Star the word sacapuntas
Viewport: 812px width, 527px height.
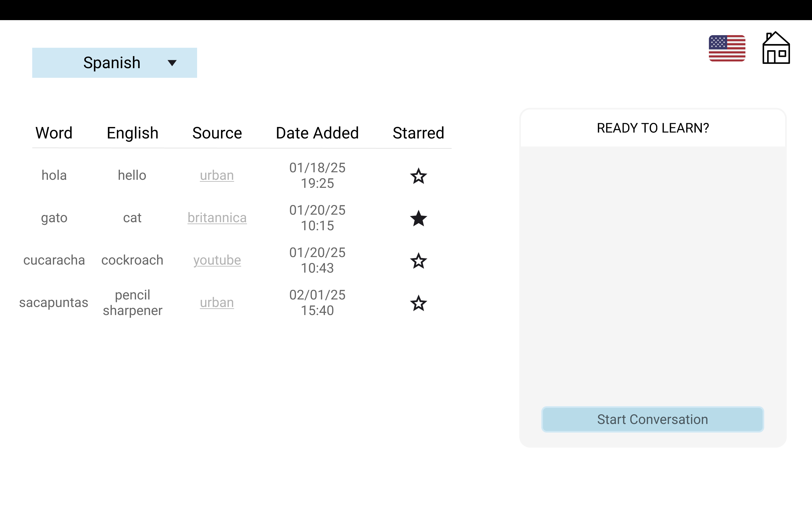[x=418, y=303]
